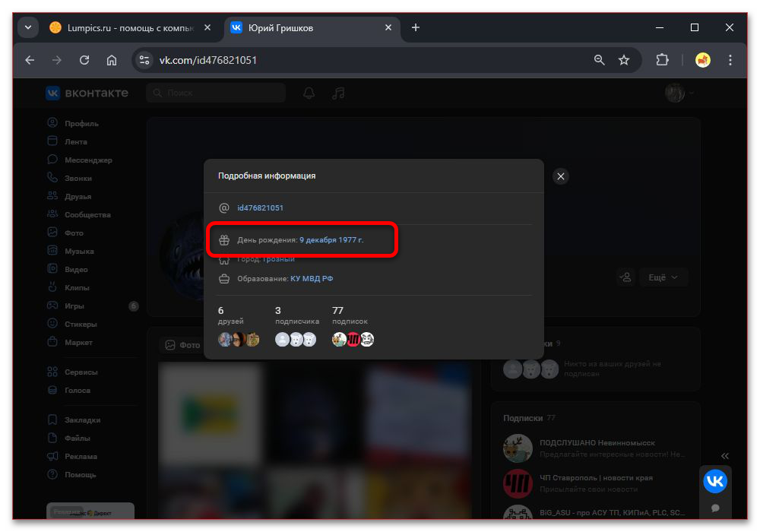The height and width of the screenshot is (532, 760).
Task: Open Голоса in the sidebar
Action: pyautogui.click(x=77, y=391)
